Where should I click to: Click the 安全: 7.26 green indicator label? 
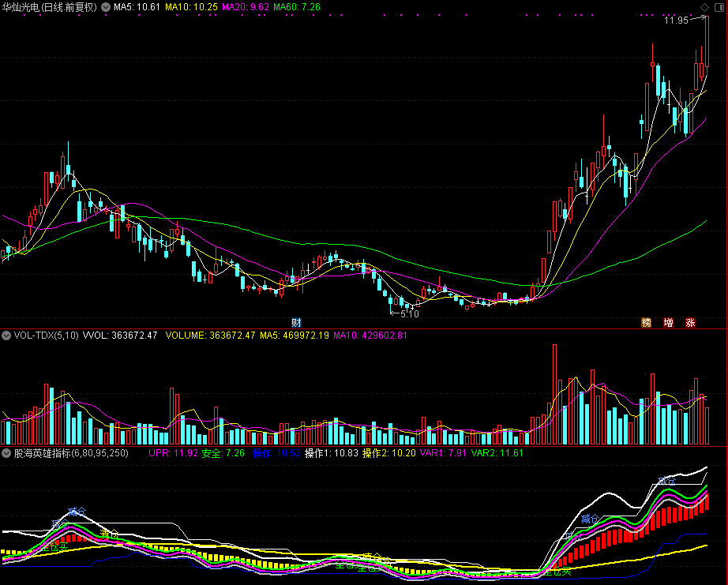(223, 453)
